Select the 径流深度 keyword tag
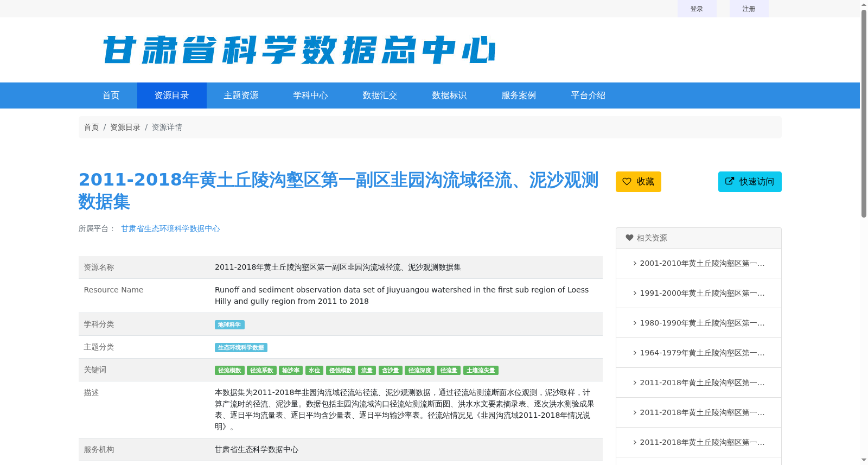The width and height of the screenshot is (868, 465). coord(420,371)
